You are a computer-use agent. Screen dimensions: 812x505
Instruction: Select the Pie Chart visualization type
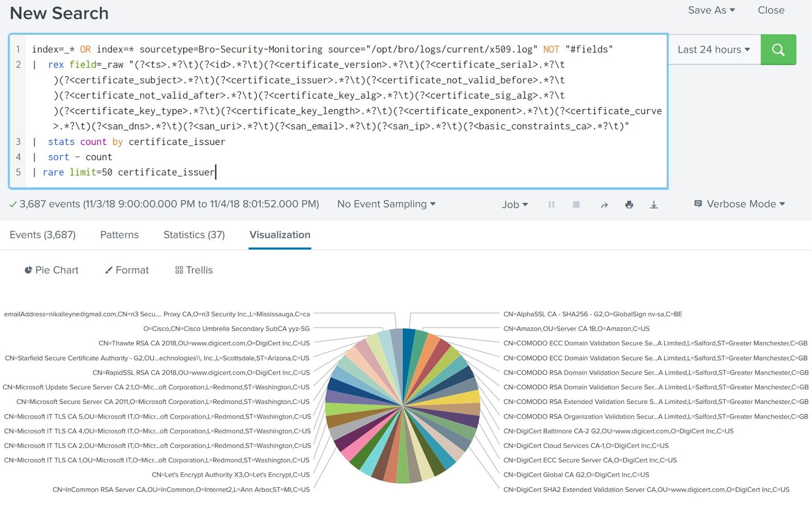click(x=51, y=270)
